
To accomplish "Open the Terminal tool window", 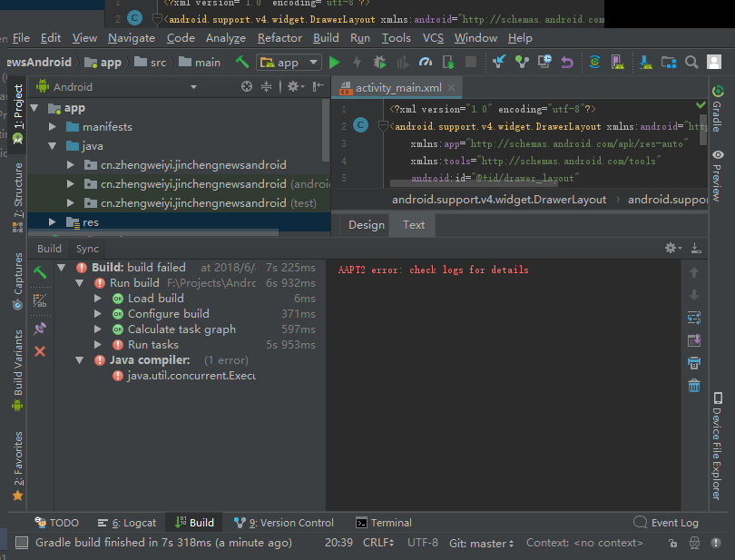I will [384, 523].
